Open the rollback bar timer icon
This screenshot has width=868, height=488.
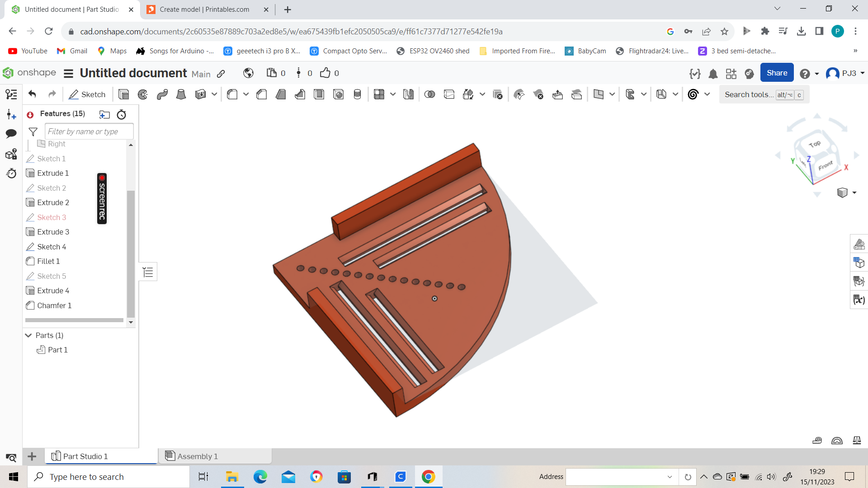click(122, 114)
